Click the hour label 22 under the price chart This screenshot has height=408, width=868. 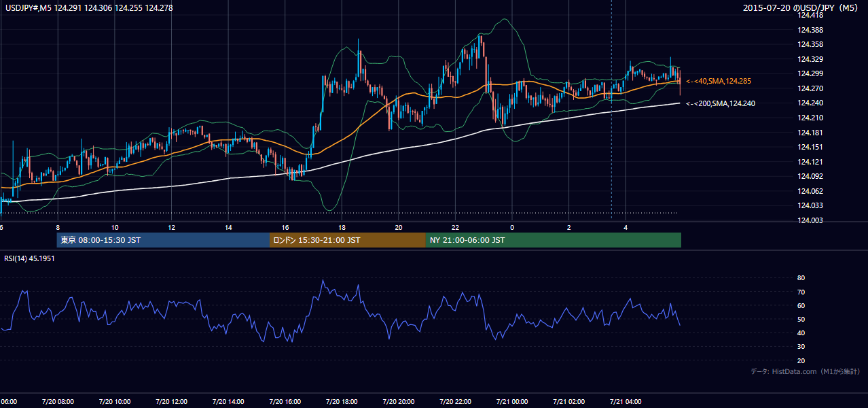[455, 227]
